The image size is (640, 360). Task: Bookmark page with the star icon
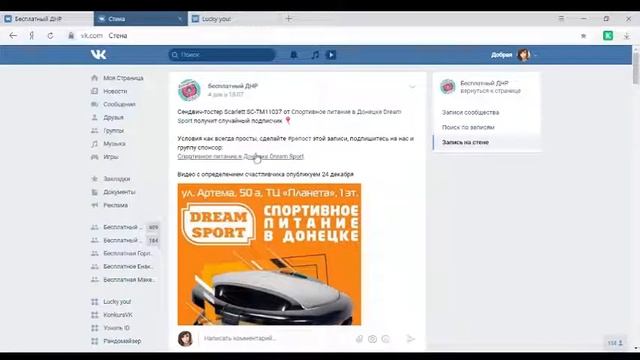[x=583, y=36]
